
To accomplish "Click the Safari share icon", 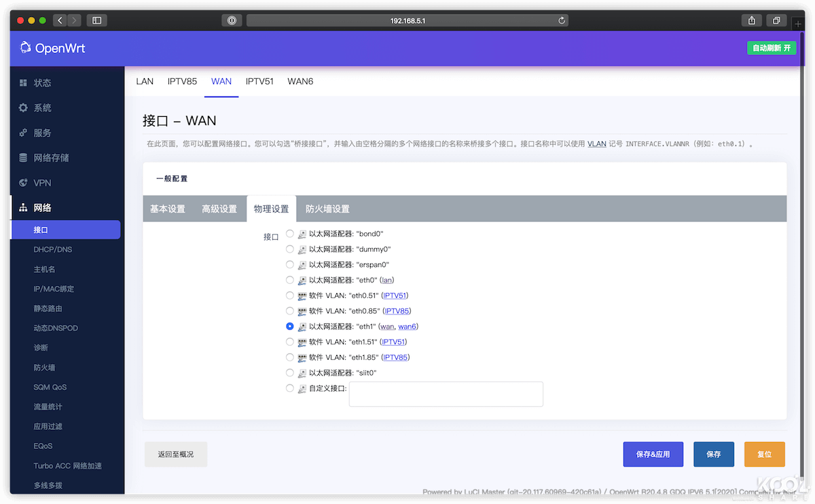I will pos(751,20).
